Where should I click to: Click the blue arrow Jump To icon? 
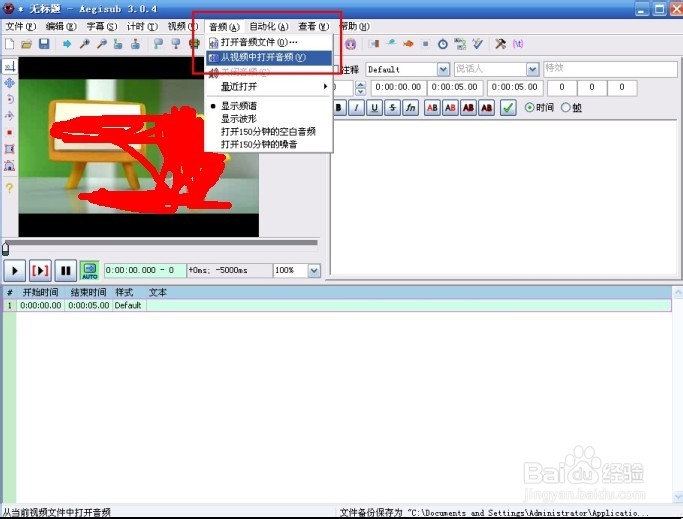point(67,44)
